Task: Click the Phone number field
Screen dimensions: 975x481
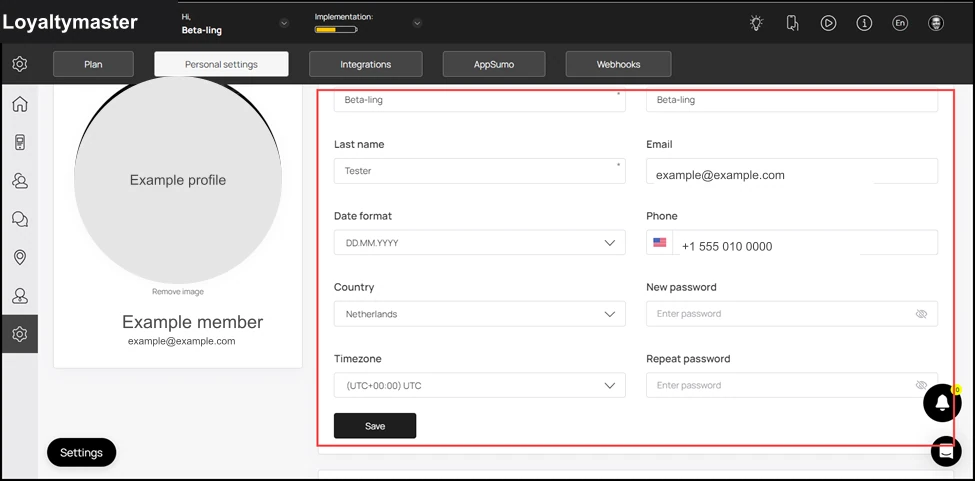Action: (805, 242)
